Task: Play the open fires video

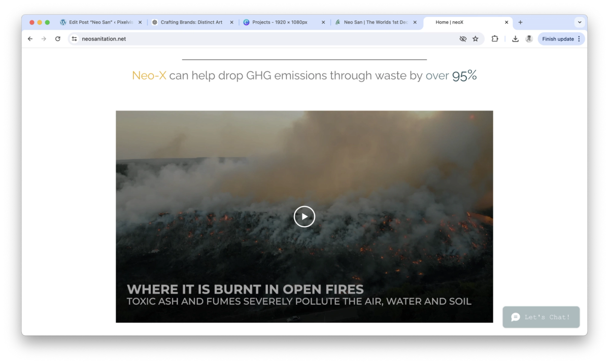Action: (304, 216)
